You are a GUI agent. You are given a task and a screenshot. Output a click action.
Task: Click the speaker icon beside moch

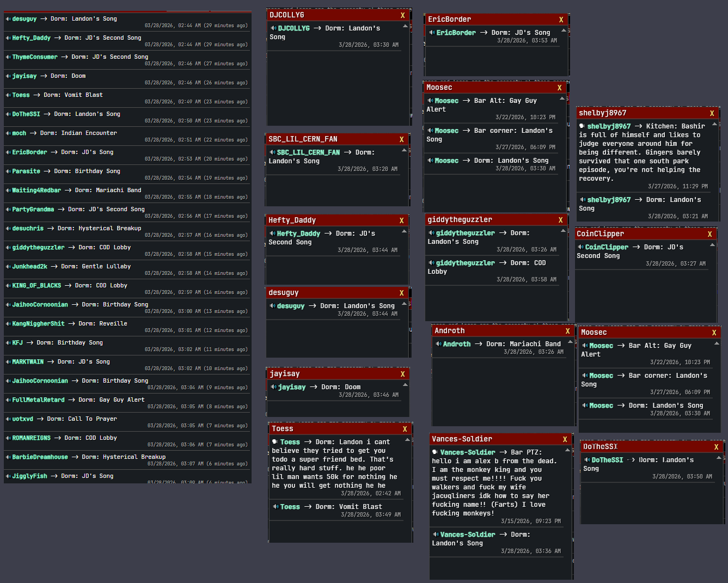pyautogui.click(x=8, y=133)
